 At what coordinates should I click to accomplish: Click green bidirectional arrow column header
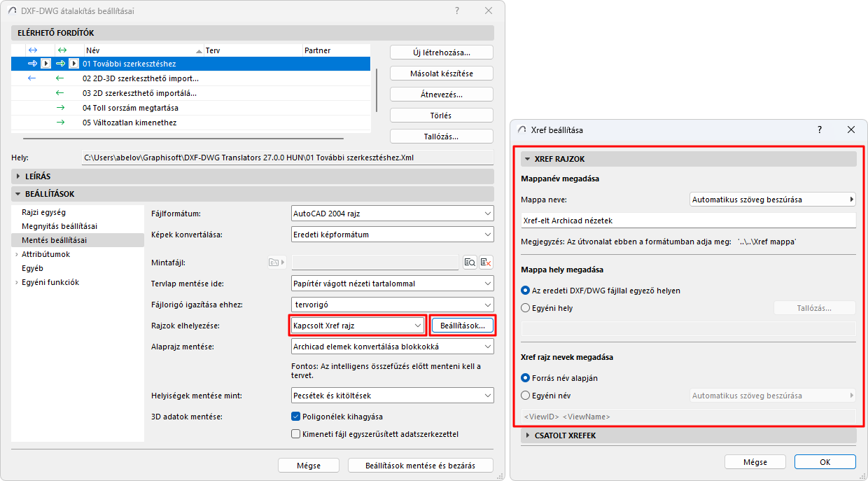tap(62, 50)
